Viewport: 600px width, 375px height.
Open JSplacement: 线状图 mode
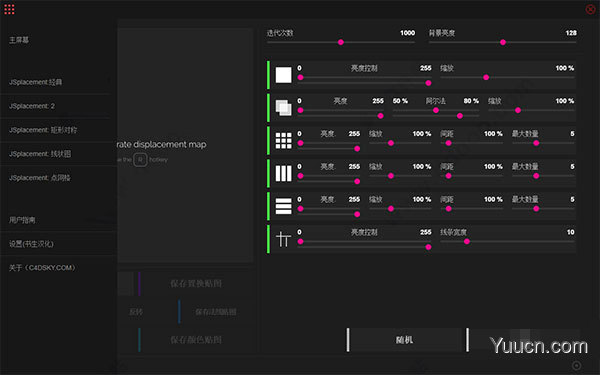point(40,154)
